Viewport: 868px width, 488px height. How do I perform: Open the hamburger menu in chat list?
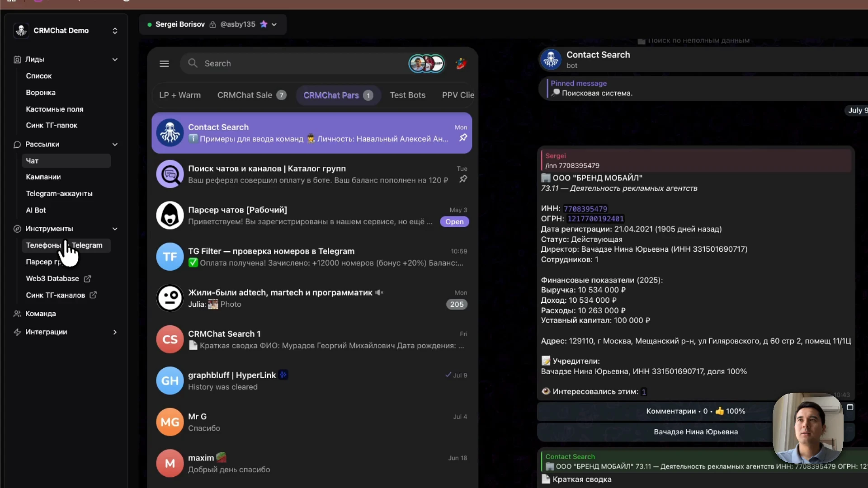(x=164, y=64)
